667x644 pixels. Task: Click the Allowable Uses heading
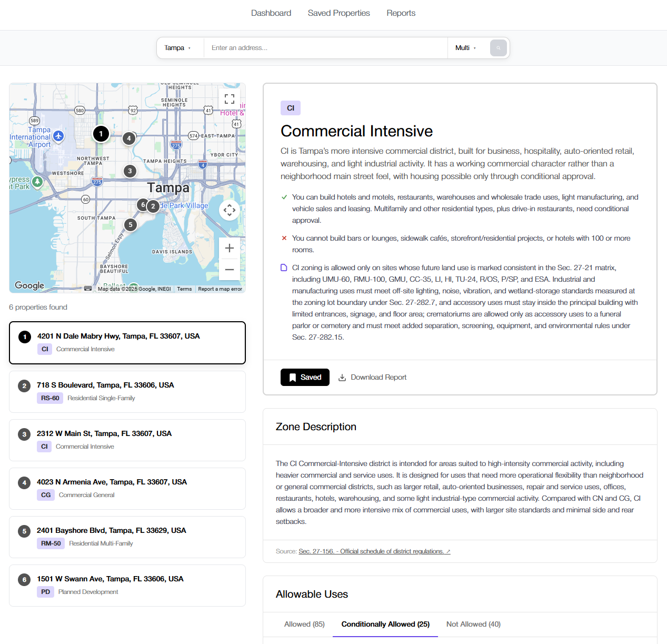coord(312,595)
